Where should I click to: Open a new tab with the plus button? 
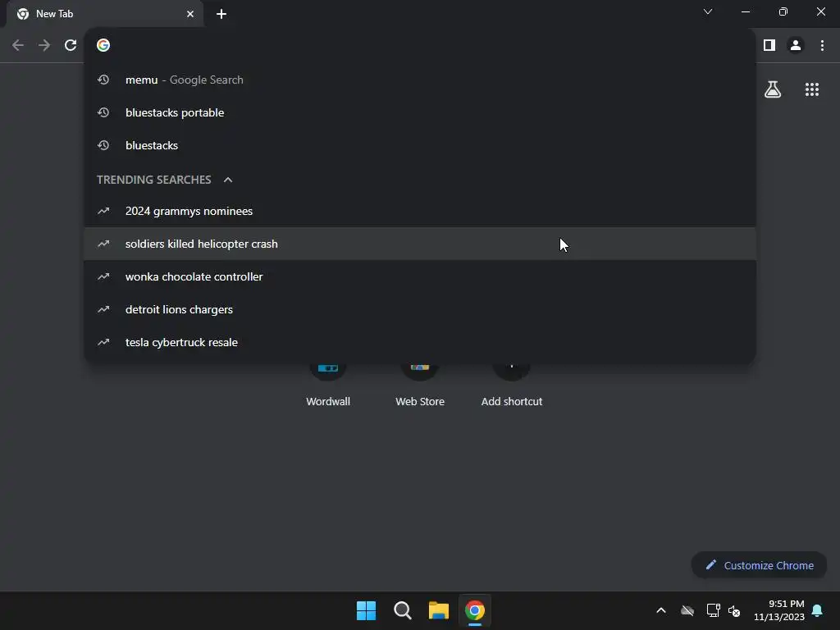(x=221, y=14)
